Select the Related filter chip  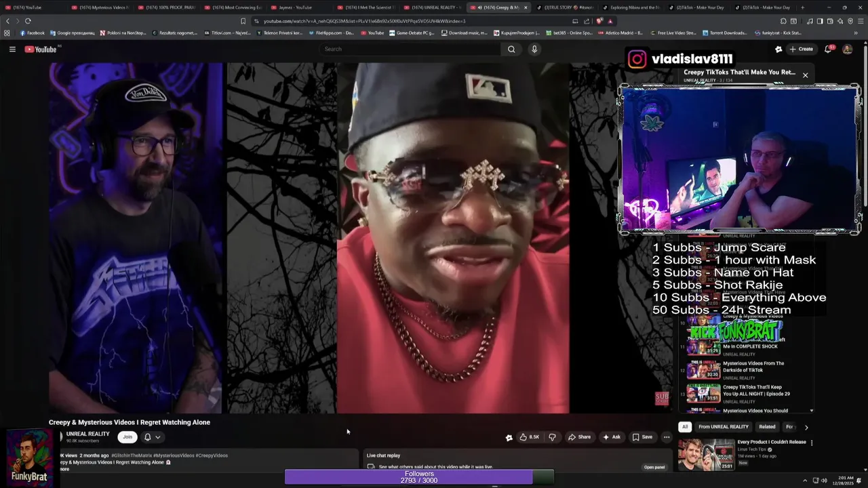coord(767,427)
